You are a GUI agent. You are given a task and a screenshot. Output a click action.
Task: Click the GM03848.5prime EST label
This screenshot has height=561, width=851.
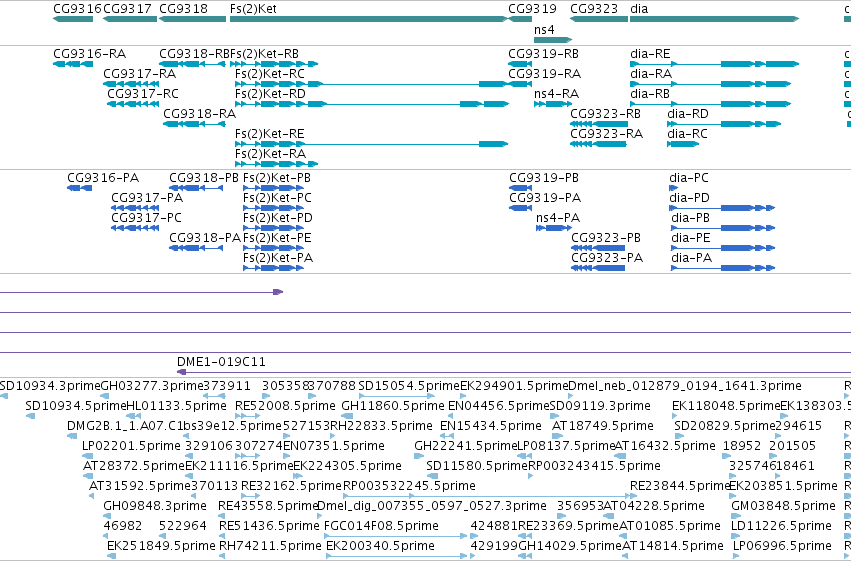pos(783,506)
